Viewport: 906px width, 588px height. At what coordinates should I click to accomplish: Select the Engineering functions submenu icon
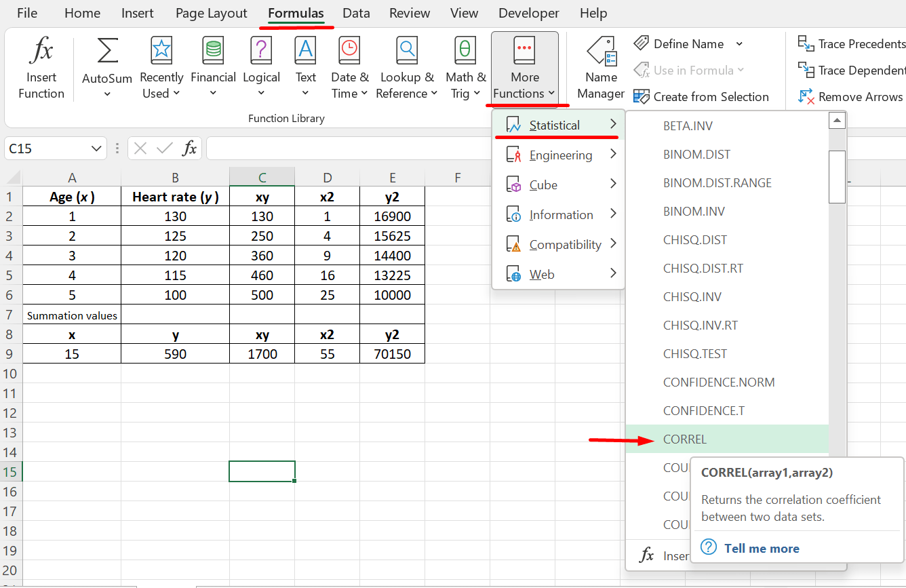click(x=513, y=155)
